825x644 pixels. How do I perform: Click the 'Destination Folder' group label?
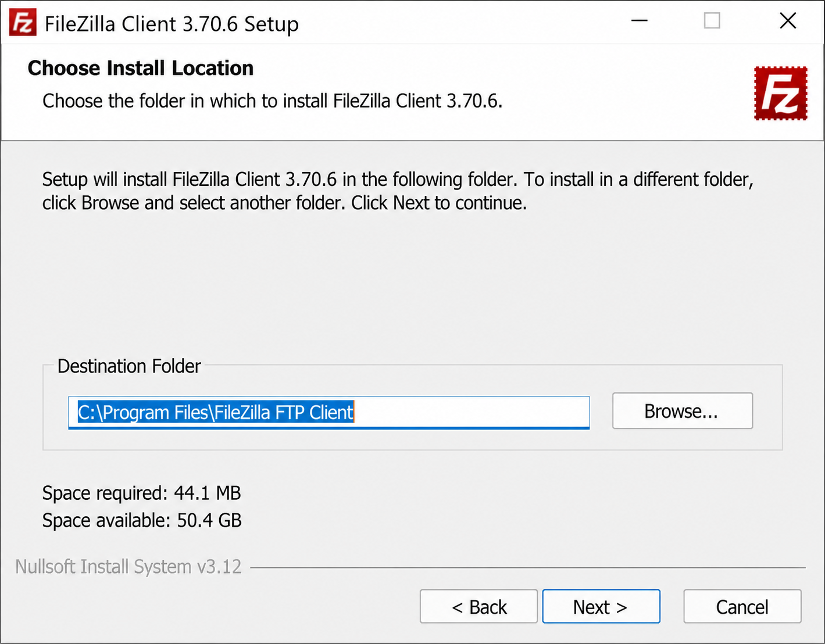pyautogui.click(x=129, y=366)
